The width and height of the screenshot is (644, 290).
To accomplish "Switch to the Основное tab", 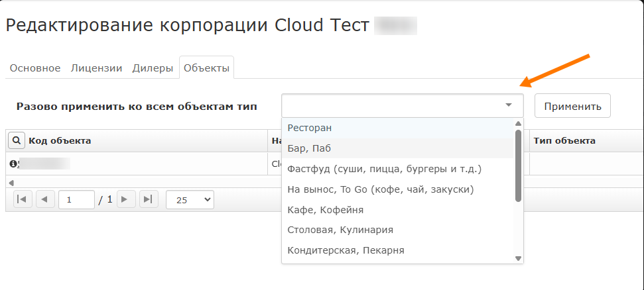I will coord(34,68).
